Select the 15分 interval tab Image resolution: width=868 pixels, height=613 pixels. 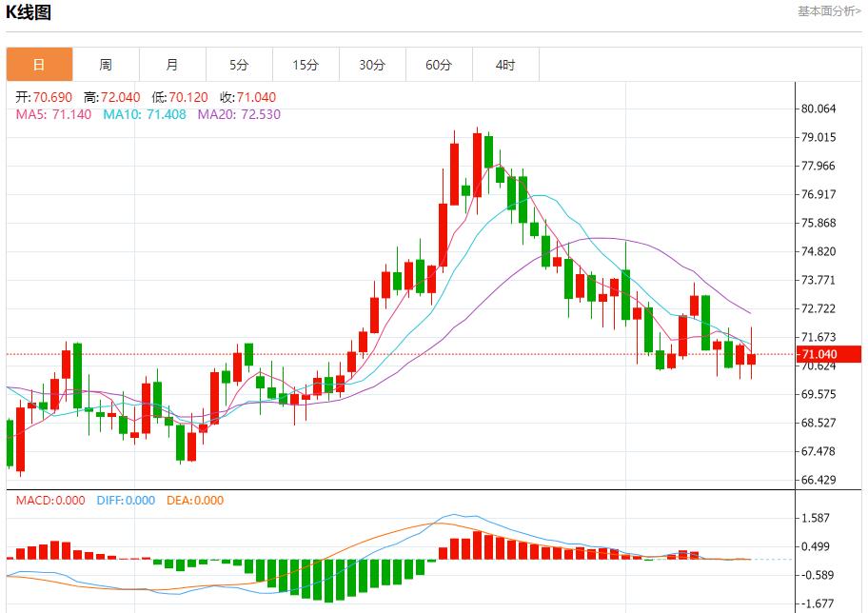[x=306, y=65]
